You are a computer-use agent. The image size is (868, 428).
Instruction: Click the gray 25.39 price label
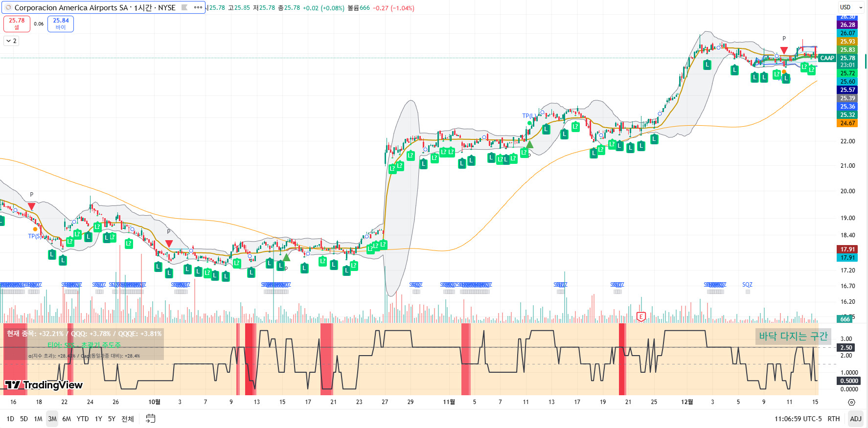click(847, 98)
